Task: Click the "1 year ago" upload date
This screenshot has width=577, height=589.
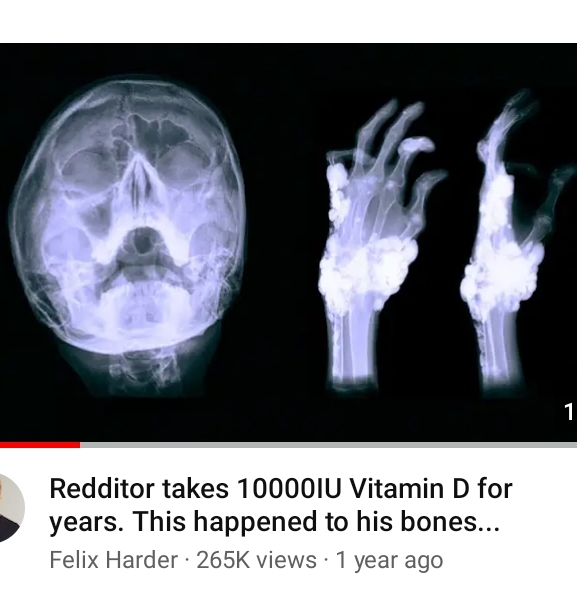Action: [390, 560]
